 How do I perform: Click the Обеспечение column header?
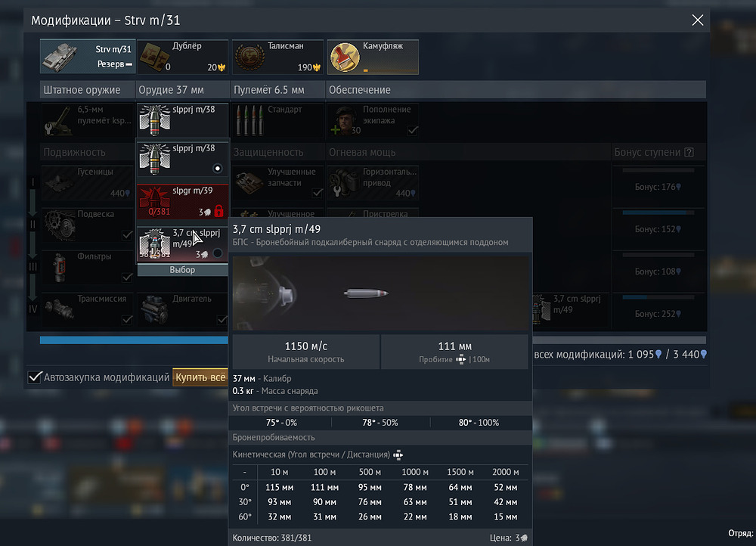coord(360,90)
